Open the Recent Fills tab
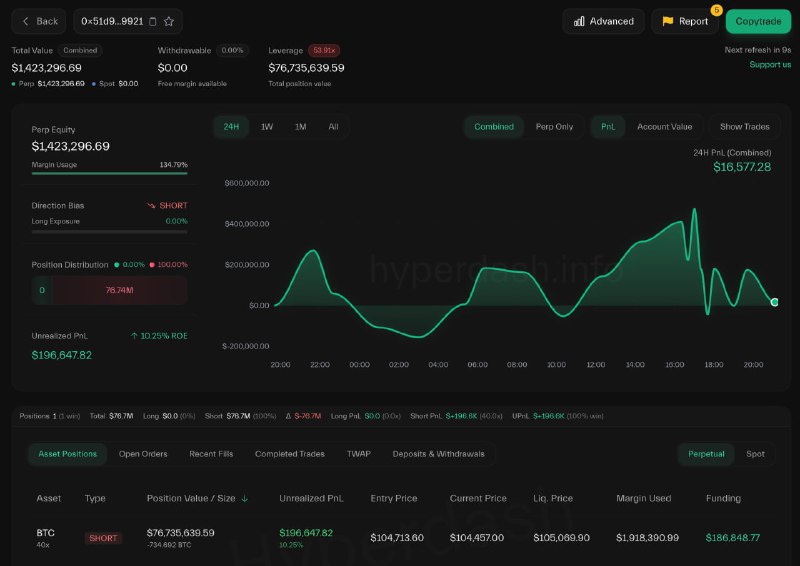 point(211,454)
